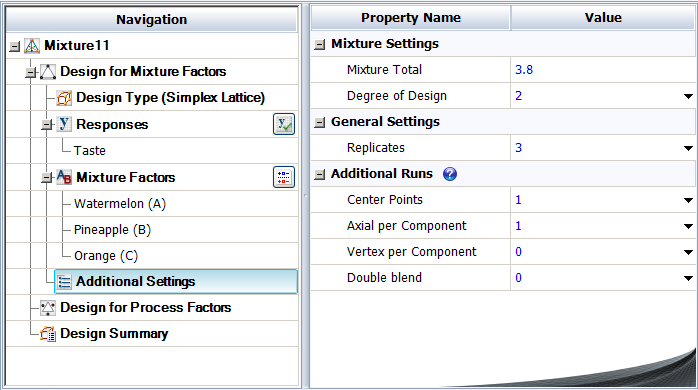This screenshot has width=698, height=390.
Task: Open the factor settings button next to Mixture Factors
Action: tap(284, 177)
